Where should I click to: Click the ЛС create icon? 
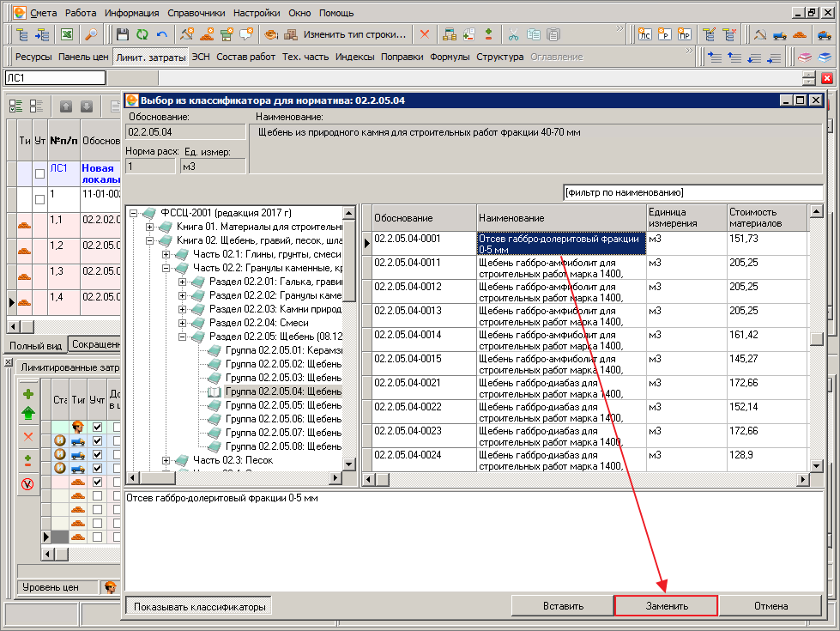645,35
